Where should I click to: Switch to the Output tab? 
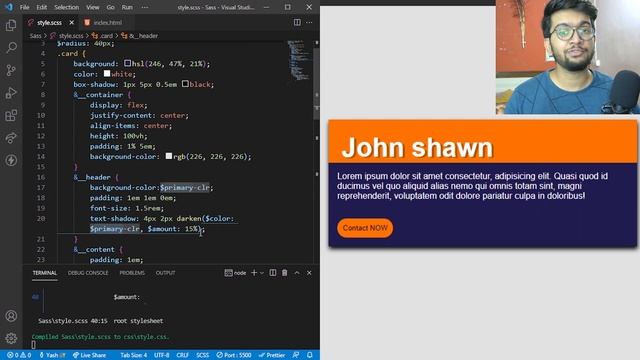click(x=165, y=273)
